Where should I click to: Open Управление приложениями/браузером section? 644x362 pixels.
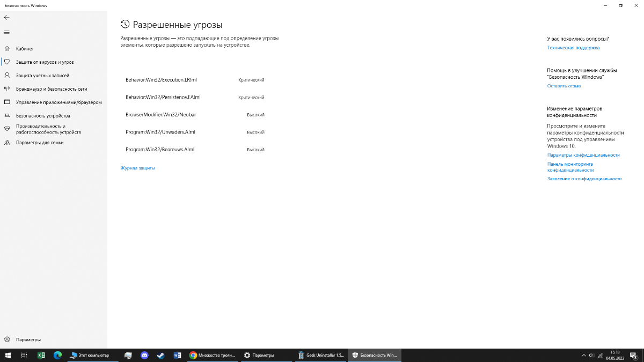(x=54, y=102)
